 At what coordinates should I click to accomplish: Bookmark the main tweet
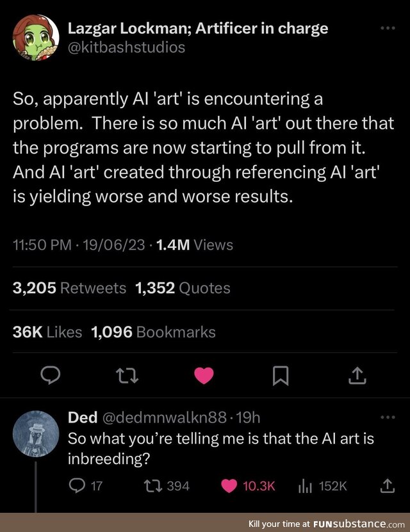280,376
